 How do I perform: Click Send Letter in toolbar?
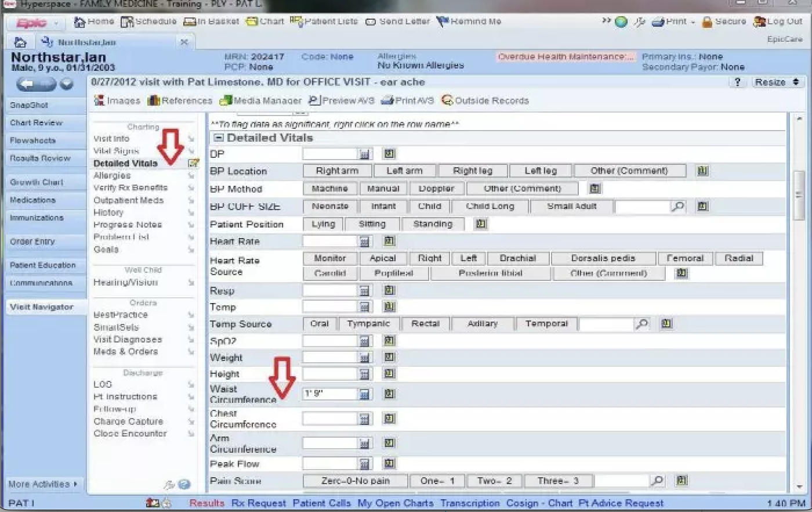coord(397,21)
